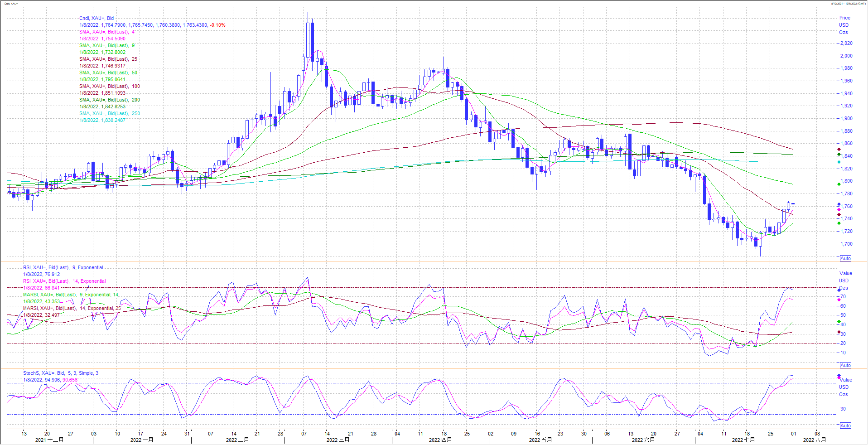Click the cyan SMA 250 marker on the price axis
The width and height of the screenshot is (868, 445).
[839, 162]
